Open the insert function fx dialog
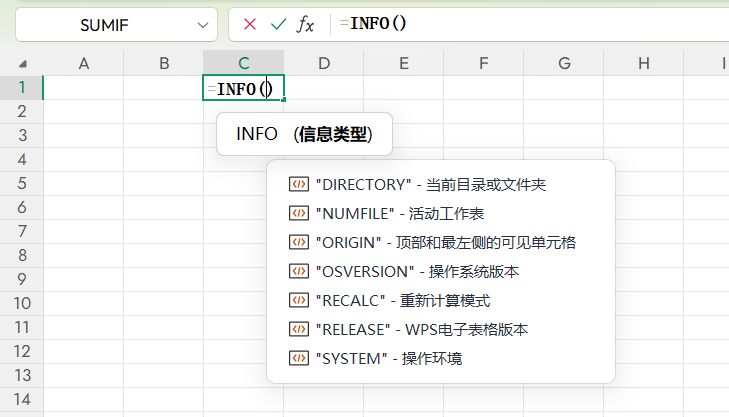 (x=305, y=24)
